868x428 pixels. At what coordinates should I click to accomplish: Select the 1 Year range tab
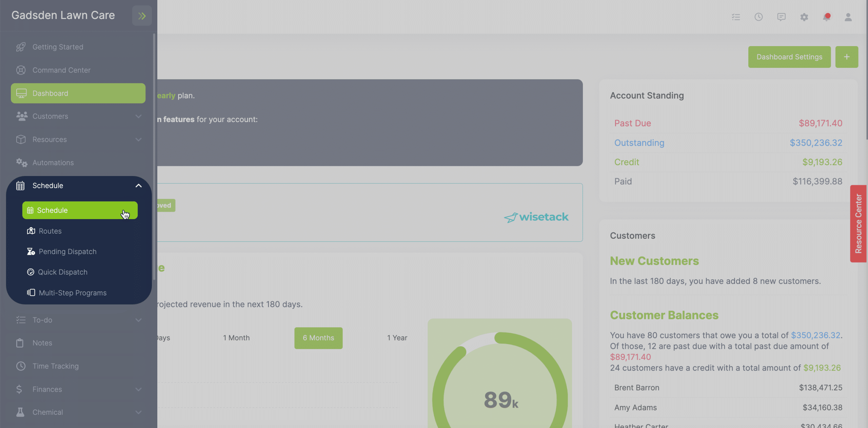(x=397, y=338)
